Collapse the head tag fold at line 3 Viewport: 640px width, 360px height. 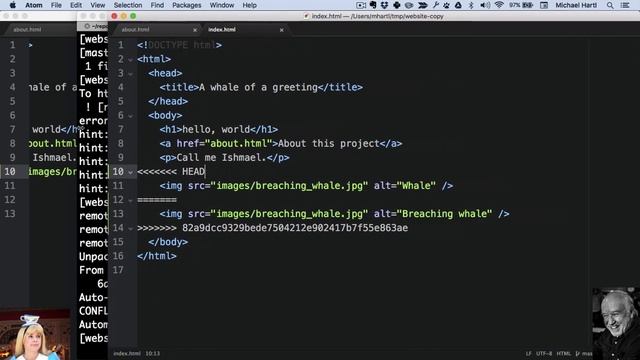click(x=130, y=74)
